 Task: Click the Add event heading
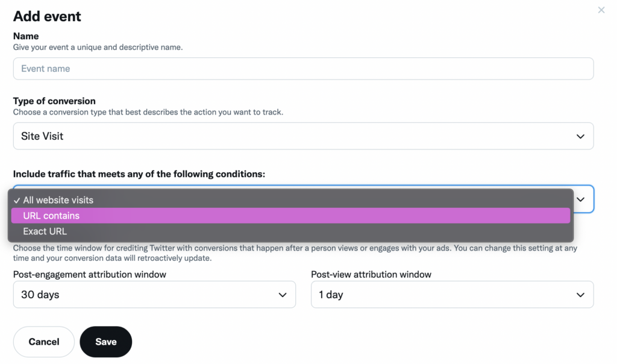pos(47,16)
